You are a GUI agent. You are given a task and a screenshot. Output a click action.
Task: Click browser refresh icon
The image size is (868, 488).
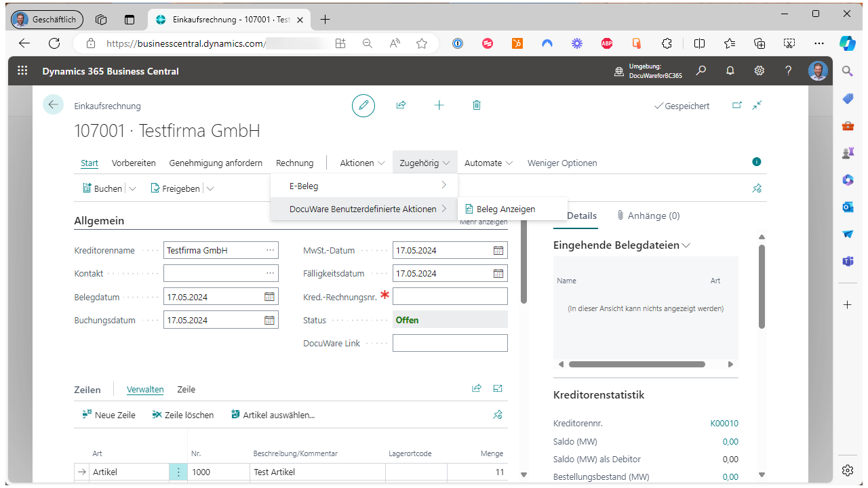[x=54, y=43]
